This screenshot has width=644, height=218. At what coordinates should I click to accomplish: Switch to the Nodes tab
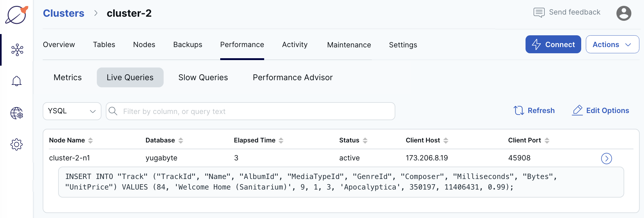144,45
